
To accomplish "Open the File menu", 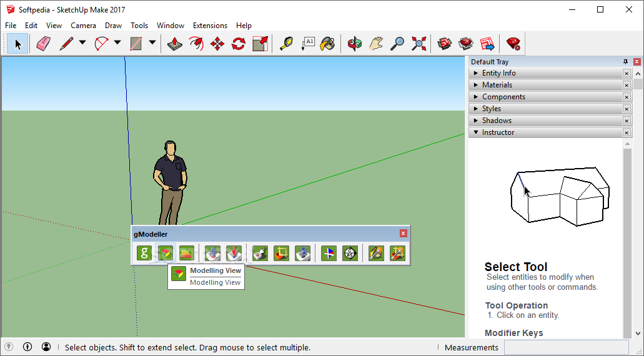I will tap(11, 26).
